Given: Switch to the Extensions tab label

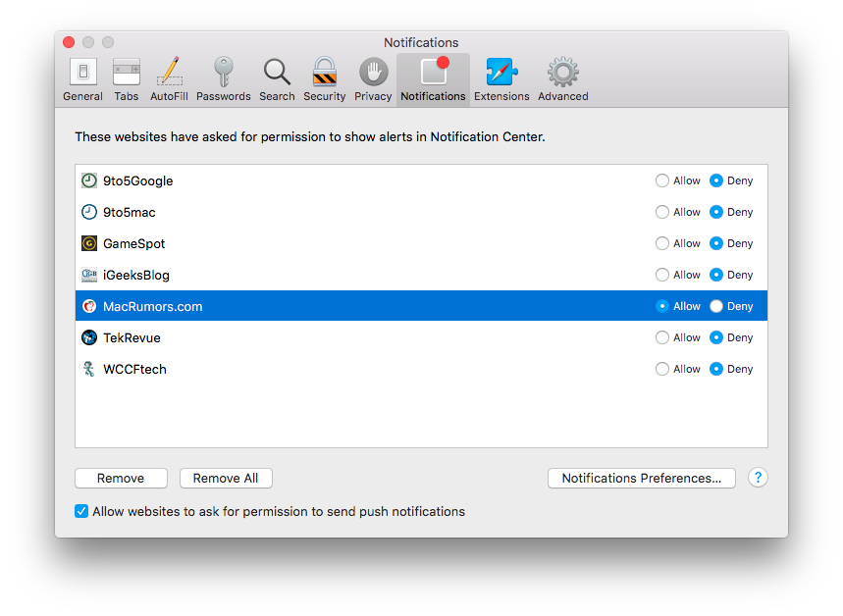Looking at the screenshot, I should (x=501, y=96).
